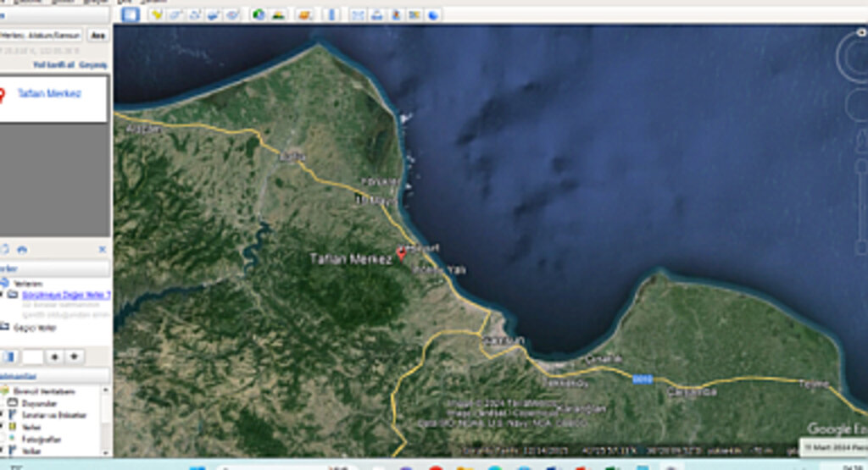Open the Ruler measurement tool
The width and height of the screenshot is (868, 470).
(331, 15)
